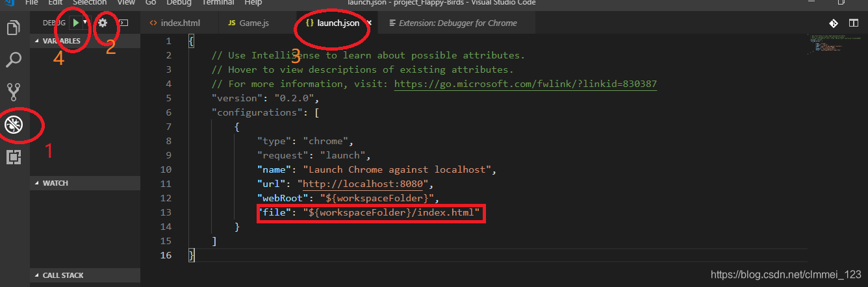Open the Search view in activity bar
Viewport: 868px width, 287px height.
point(13,60)
